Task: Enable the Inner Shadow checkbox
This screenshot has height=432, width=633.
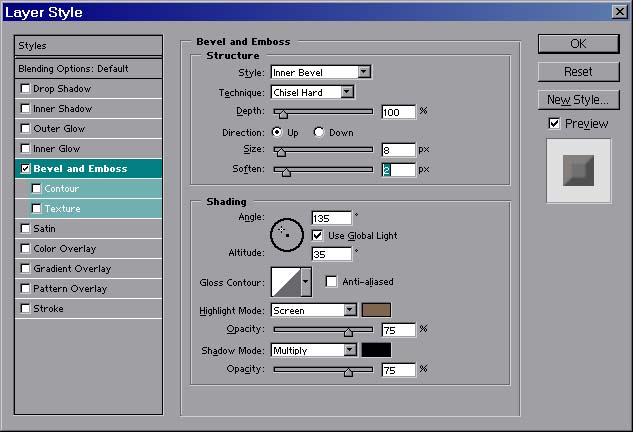Action: [25, 109]
